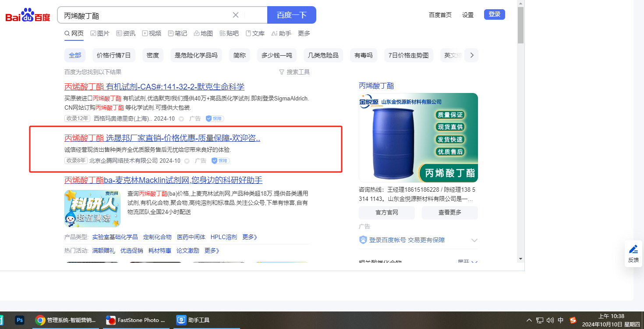This screenshot has height=329, width=644.
Task: Click the 保障 badge on the 北京企腾 result
Action: (x=220, y=161)
